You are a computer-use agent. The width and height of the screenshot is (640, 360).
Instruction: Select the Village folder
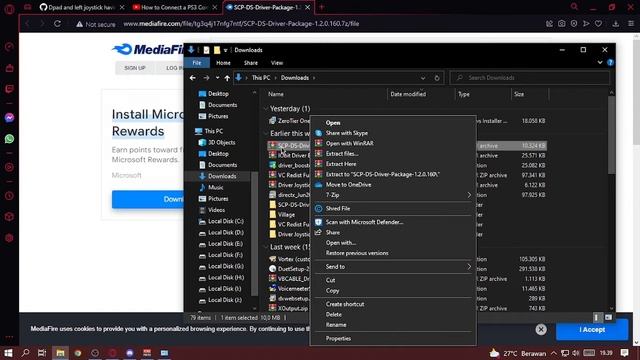pyautogui.click(x=286, y=215)
